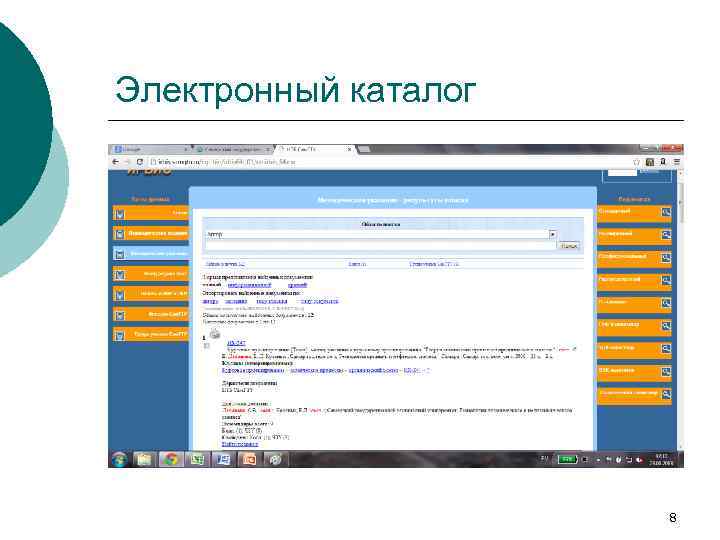Switch to the first browser tab

pos(149,149)
